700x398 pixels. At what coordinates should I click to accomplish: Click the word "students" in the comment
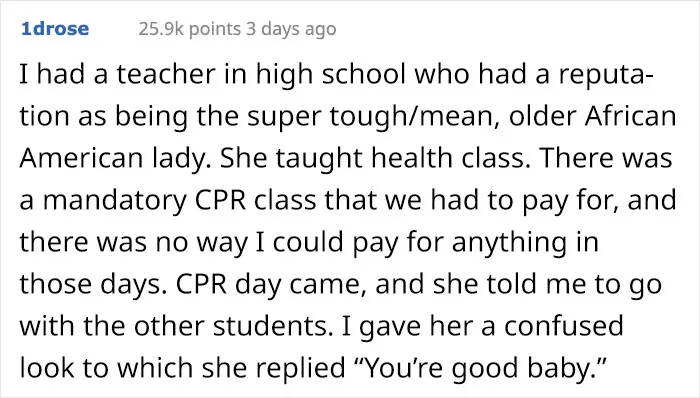click(x=271, y=326)
